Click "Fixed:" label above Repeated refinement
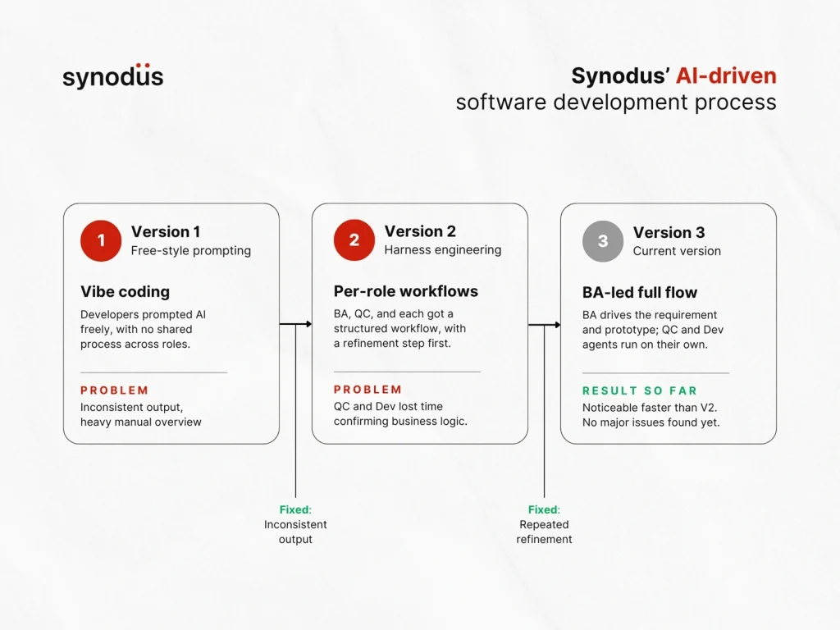This screenshot has width=840, height=630. (x=544, y=509)
